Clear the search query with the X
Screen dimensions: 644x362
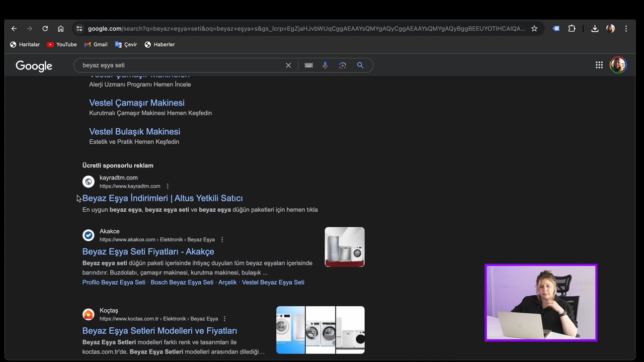click(288, 65)
